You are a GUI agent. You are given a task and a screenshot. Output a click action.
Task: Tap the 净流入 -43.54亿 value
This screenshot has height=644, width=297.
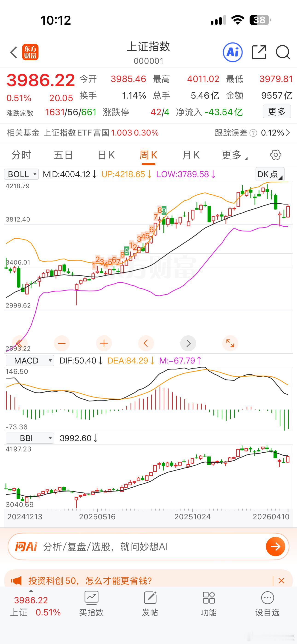click(223, 112)
